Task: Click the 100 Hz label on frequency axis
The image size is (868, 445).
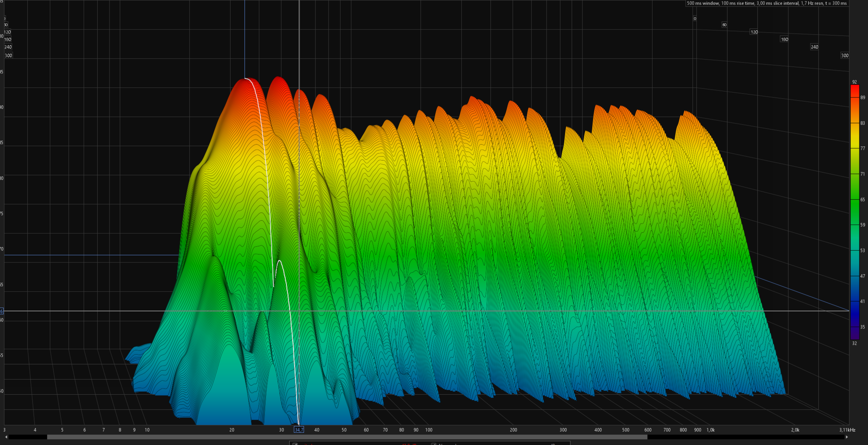Action: (429, 430)
